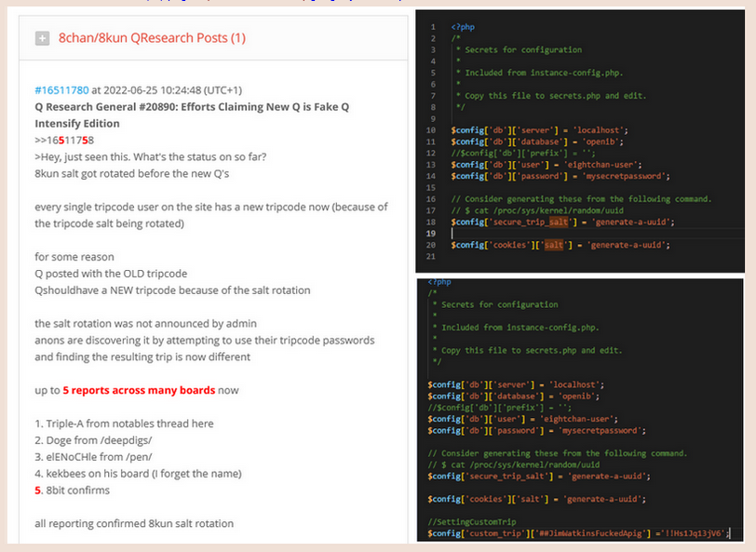The height and width of the screenshot is (552, 756).
Task: Click '4. kekbees on his board' line
Action: coord(138,474)
